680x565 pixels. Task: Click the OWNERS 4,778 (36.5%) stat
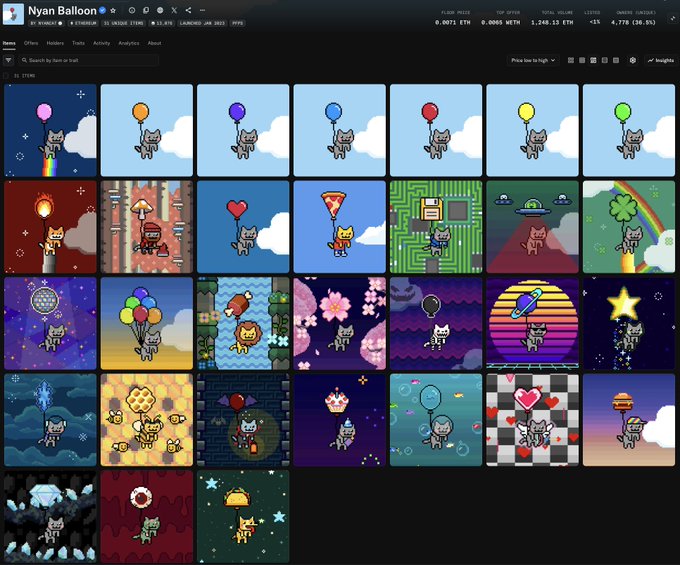633,18
